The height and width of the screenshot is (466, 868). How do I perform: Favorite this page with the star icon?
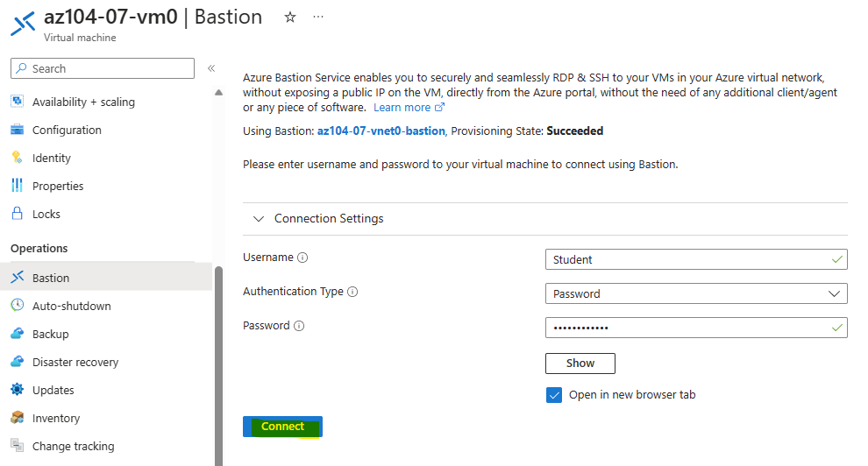pyautogui.click(x=290, y=18)
